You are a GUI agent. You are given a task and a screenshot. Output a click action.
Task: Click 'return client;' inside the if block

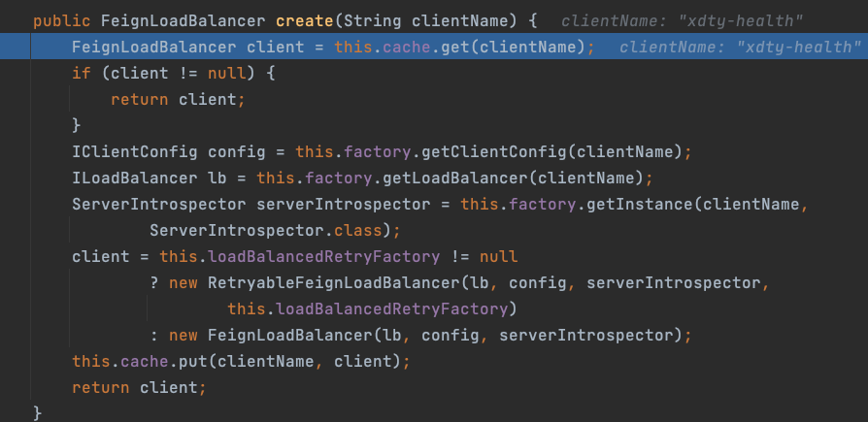point(178,100)
